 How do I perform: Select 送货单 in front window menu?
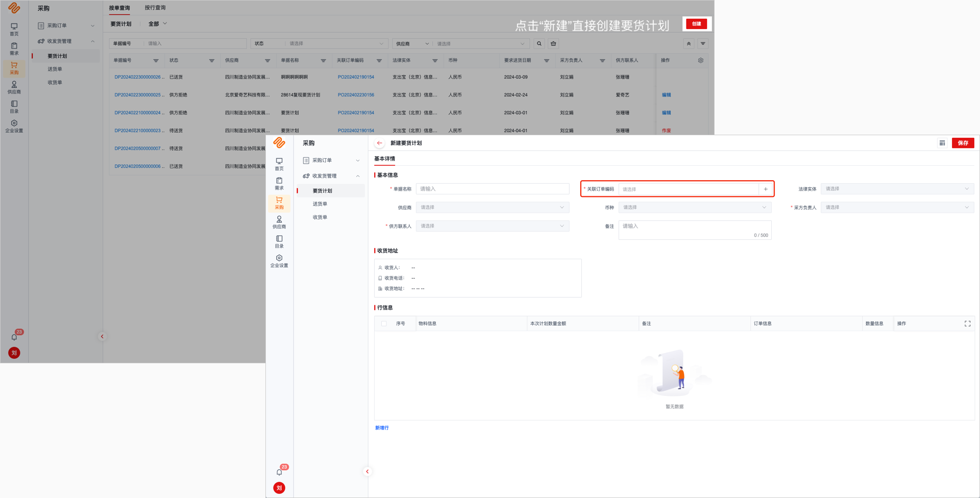320,204
